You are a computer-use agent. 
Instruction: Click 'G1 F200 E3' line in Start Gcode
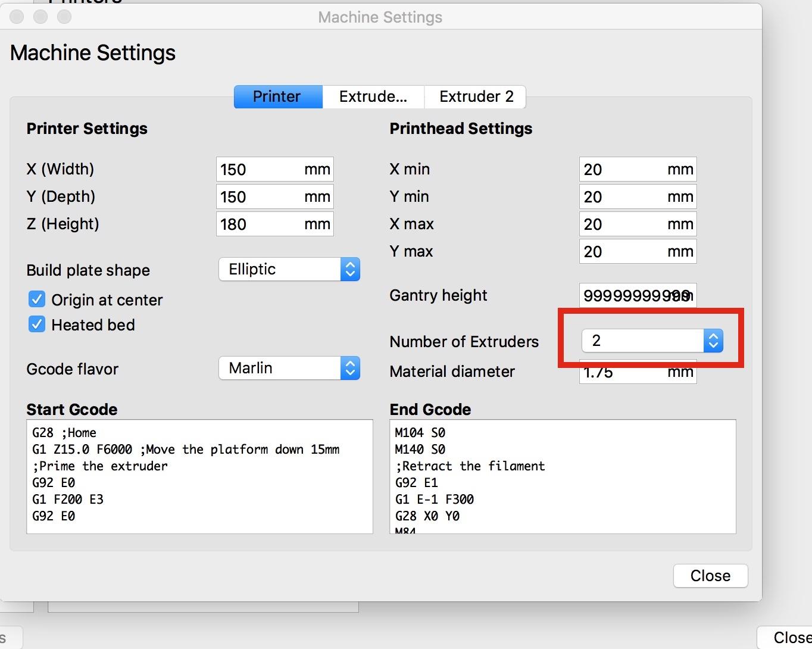click(x=68, y=500)
